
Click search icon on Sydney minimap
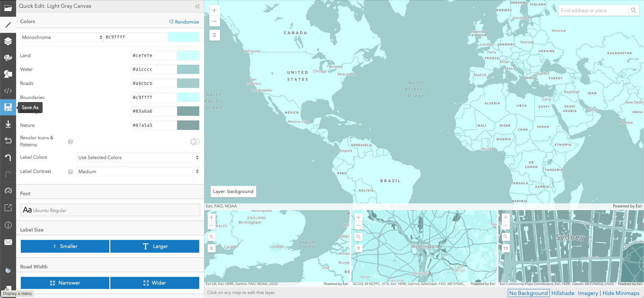[x=505, y=237]
